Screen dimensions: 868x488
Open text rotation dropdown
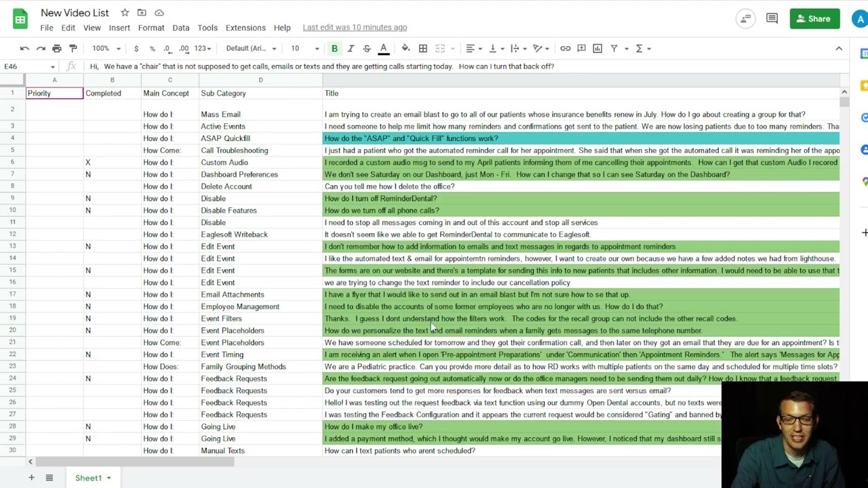coord(541,48)
